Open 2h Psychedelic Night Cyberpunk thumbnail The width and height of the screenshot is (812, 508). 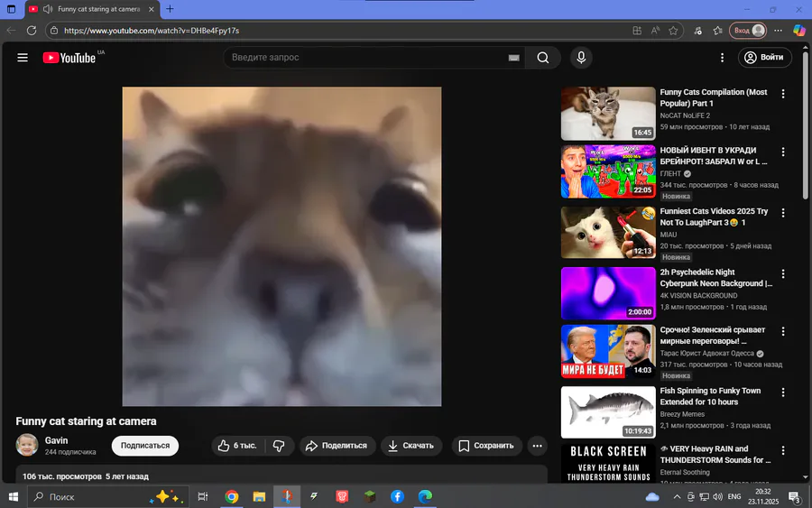(608, 293)
